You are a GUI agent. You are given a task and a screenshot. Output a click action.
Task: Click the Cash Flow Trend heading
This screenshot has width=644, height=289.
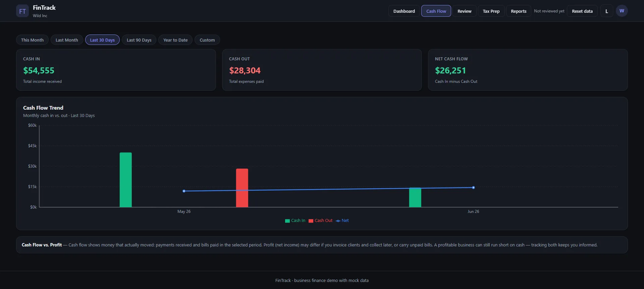click(43, 108)
